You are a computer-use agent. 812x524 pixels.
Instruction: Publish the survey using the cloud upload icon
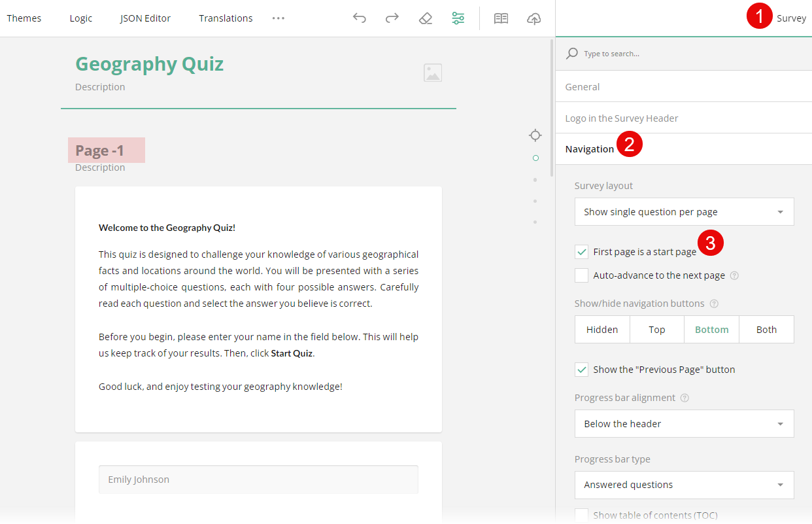coord(534,18)
